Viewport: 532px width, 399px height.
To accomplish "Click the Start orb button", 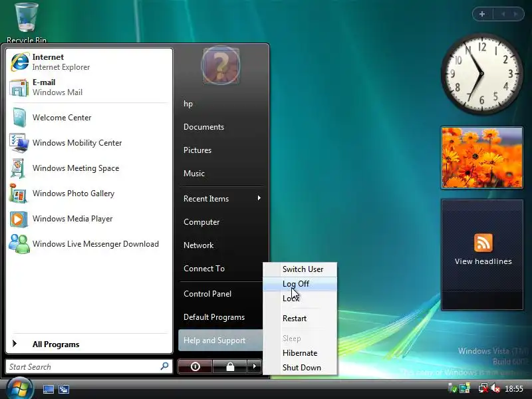I will (20, 389).
